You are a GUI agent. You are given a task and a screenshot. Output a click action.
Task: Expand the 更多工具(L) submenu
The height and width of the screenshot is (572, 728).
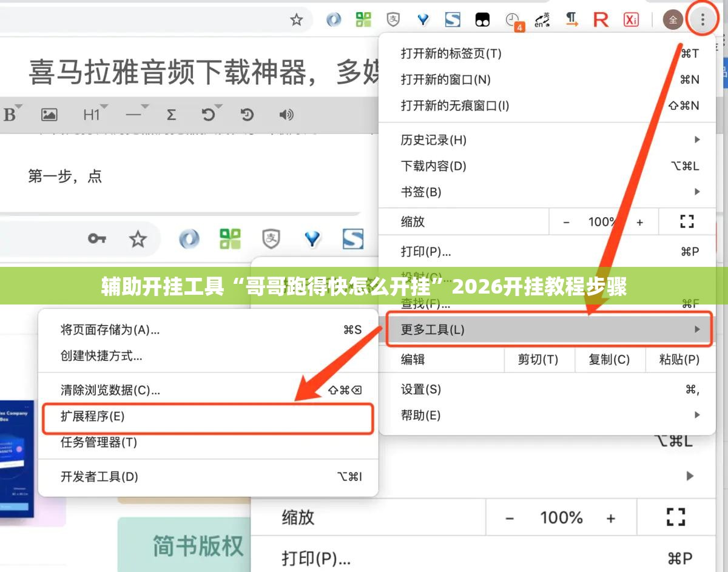(x=549, y=329)
